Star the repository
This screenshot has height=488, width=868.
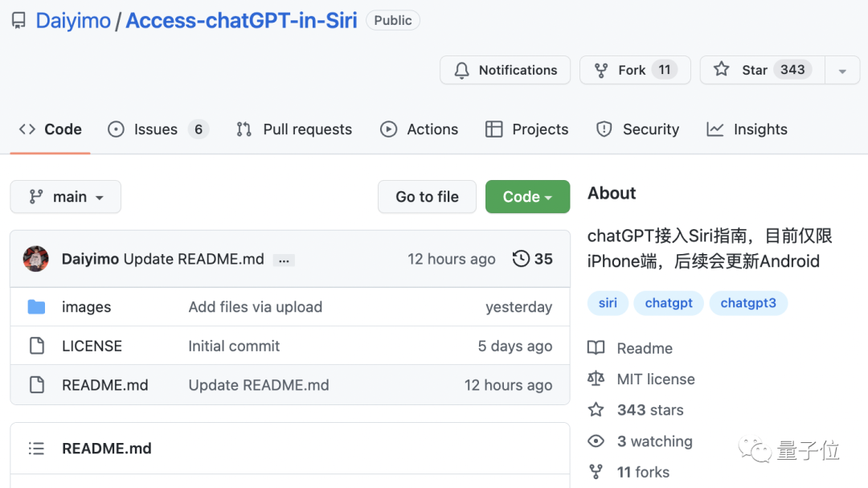point(755,70)
